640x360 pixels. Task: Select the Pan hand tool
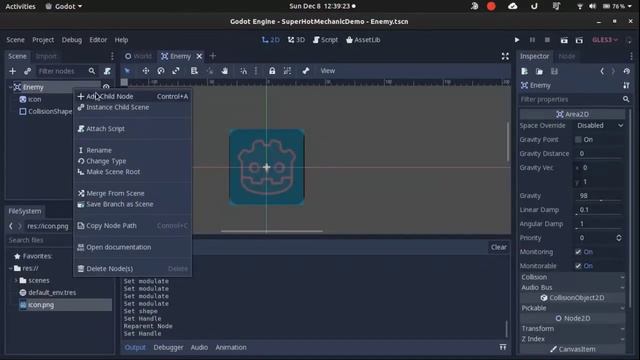point(224,71)
